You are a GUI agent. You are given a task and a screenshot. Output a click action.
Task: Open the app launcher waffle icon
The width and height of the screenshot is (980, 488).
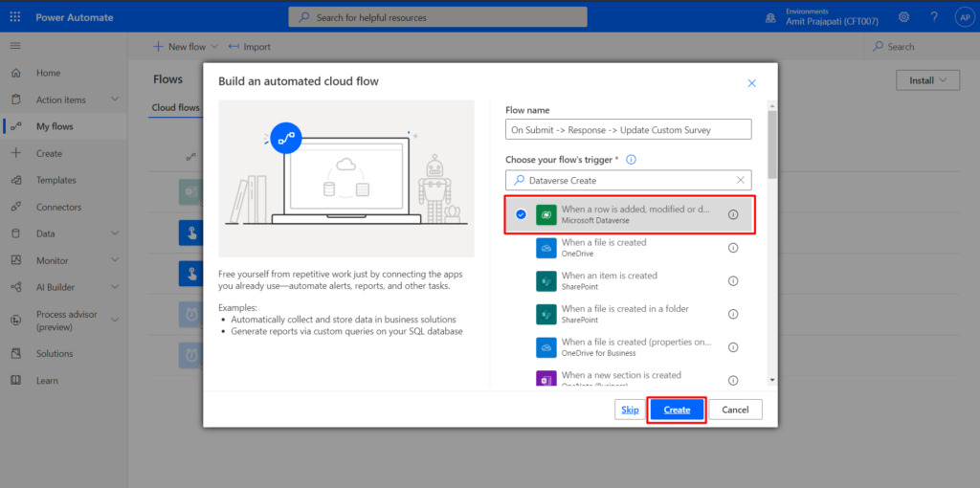click(15, 17)
